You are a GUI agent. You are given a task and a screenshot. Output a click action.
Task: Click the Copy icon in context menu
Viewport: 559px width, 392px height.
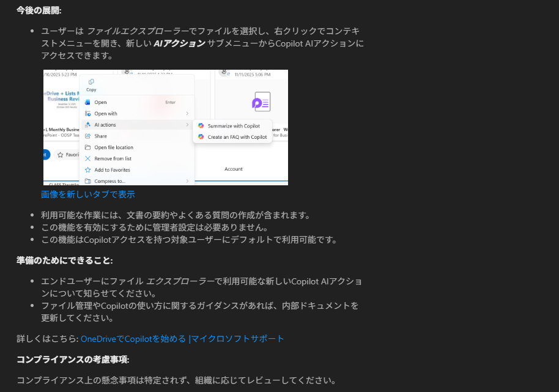(91, 82)
